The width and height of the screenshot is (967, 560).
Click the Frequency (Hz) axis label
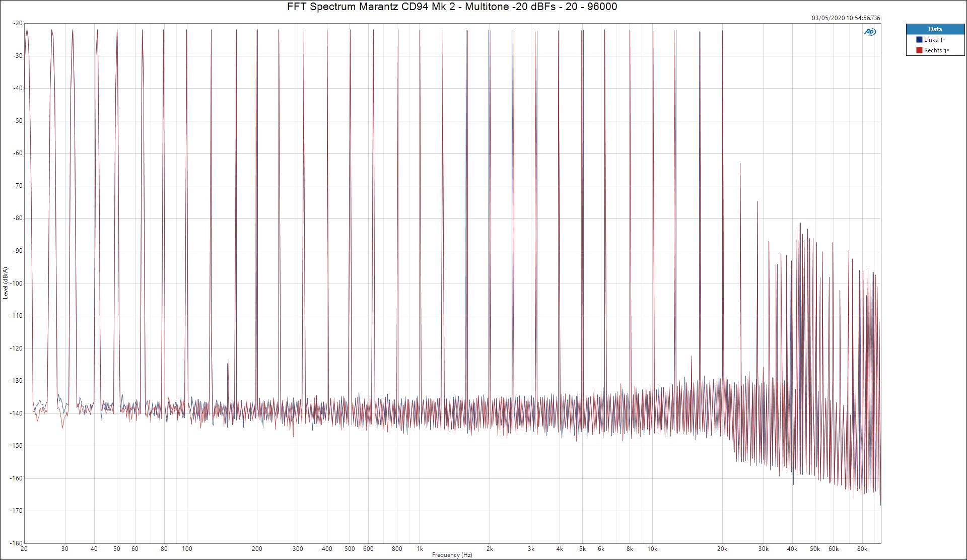452,555
